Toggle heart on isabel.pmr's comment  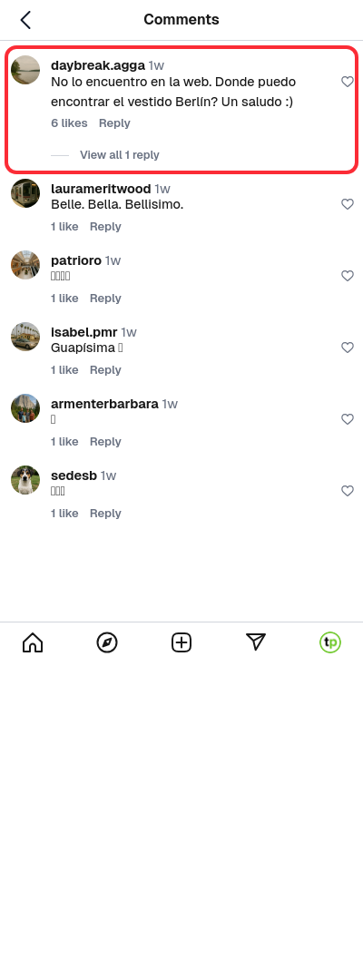(x=348, y=348)
